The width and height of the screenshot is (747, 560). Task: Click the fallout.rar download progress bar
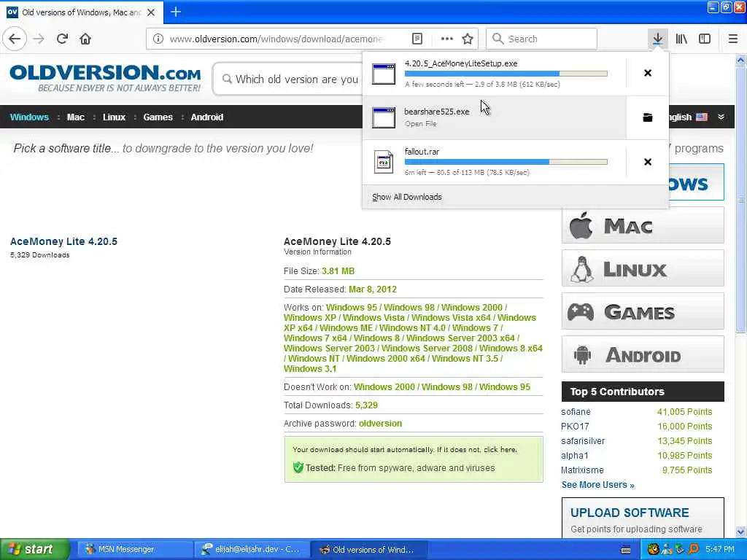pyautogui.click(x=506, y=162)
